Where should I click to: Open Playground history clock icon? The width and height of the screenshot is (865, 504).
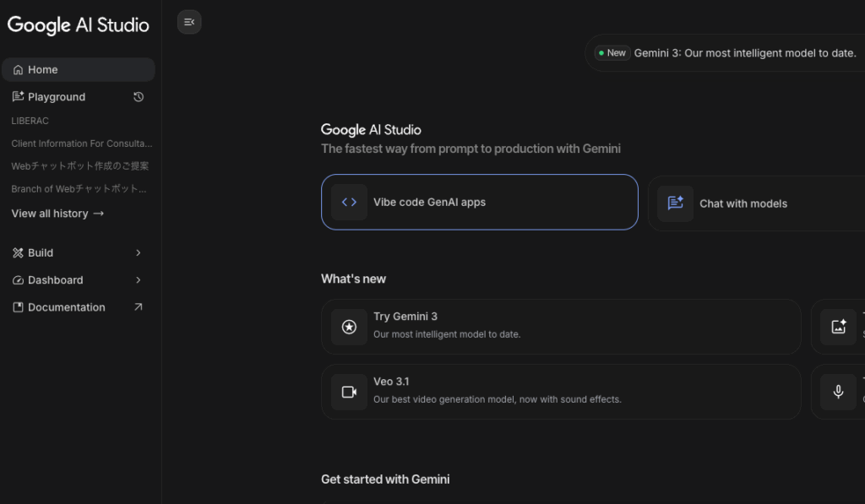click(139, 97)
